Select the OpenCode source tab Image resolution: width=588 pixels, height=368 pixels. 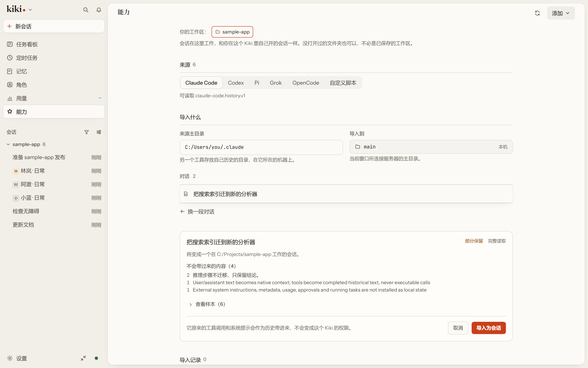tap(306, 83)
